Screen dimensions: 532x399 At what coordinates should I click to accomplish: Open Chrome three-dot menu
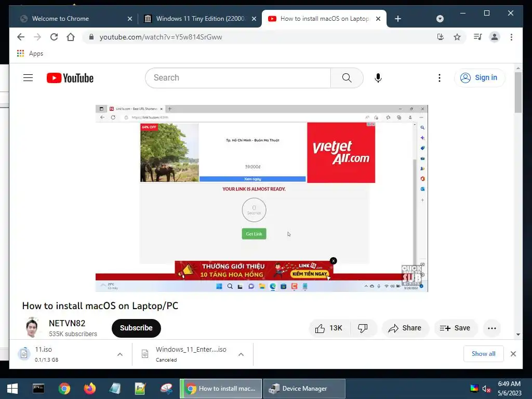point(511,37)
